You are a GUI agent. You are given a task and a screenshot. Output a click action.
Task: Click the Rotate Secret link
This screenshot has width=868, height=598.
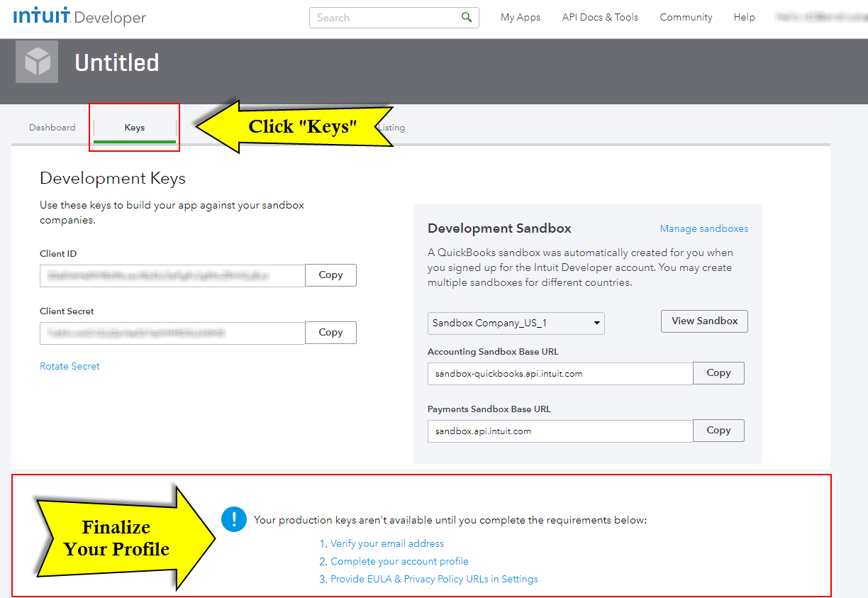[x=69, y=366]
